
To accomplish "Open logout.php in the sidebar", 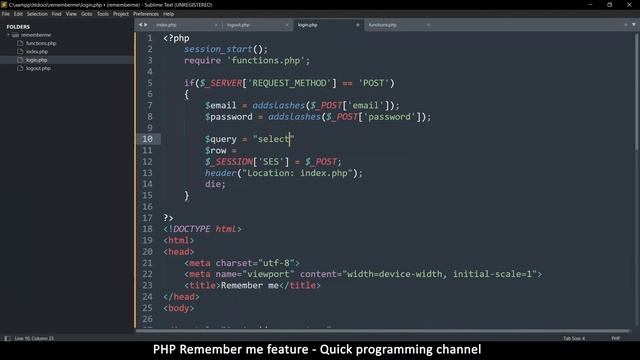I will point(38,69).
